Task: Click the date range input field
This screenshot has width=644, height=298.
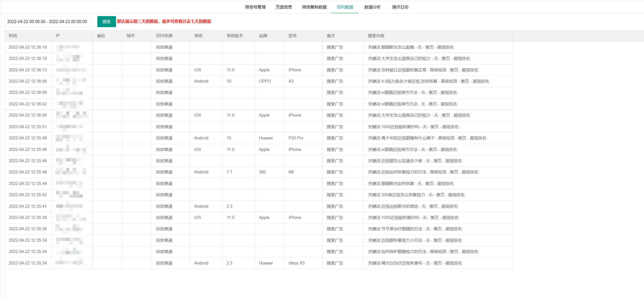Action: 48,21
